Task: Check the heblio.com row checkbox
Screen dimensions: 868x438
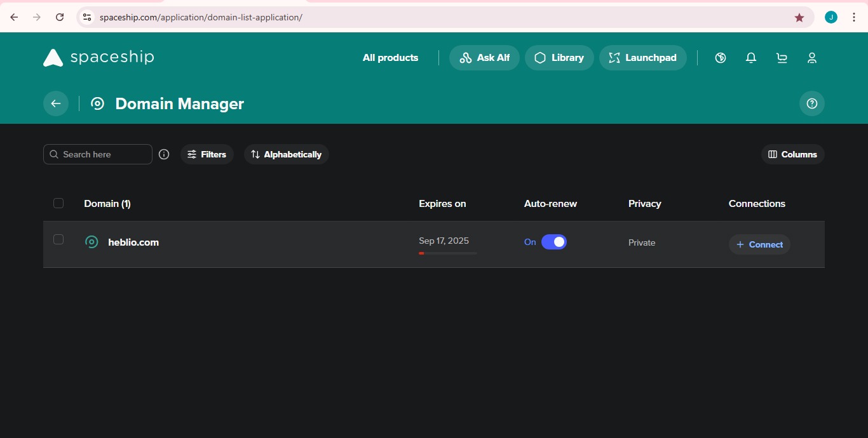Action: click(58, 239)
